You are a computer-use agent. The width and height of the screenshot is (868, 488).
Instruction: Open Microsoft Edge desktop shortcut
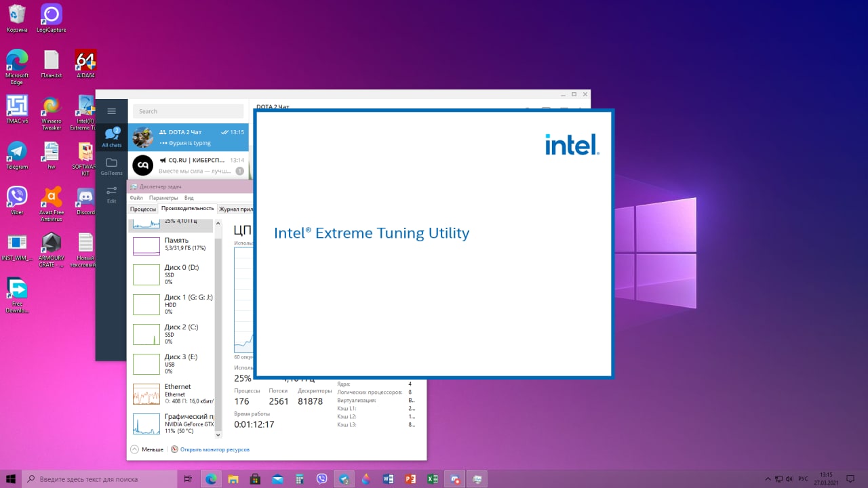click(x=17, y=67)
